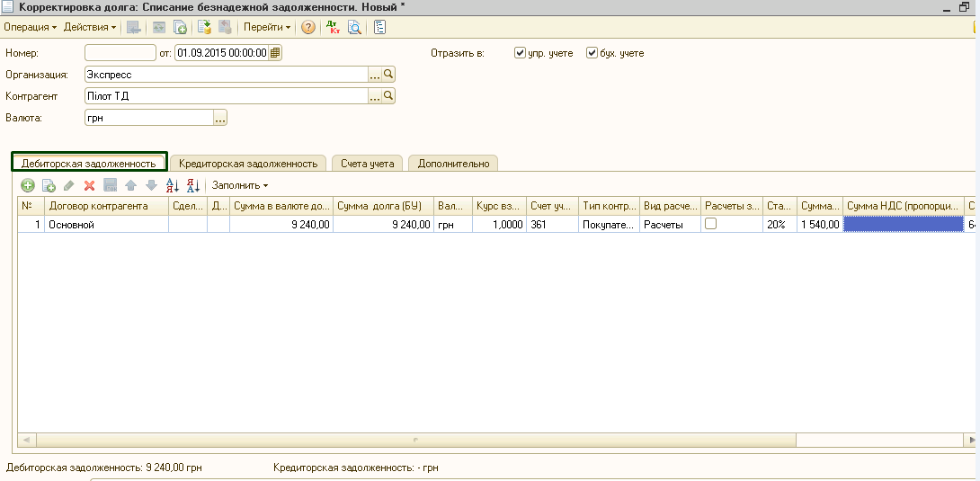The height and width of the screenshot is (481, 980).
Task: Click the finish editing OK disk icon
Action: pyautogui.click(x=110, y=185)
